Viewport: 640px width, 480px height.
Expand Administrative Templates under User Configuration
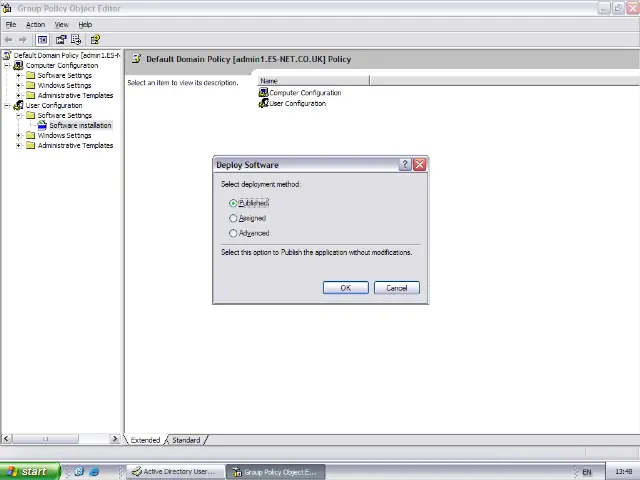point(19,145)
